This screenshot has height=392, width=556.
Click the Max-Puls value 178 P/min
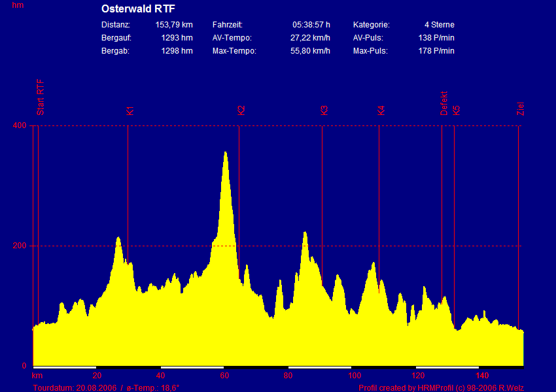tap(436, 51)
